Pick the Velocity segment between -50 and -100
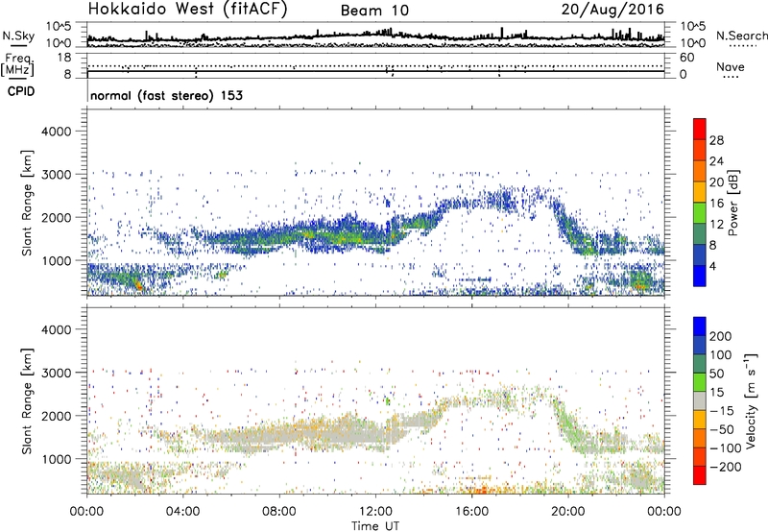The width and height of the screenshot is (768, 532). [x=700, y=438]
